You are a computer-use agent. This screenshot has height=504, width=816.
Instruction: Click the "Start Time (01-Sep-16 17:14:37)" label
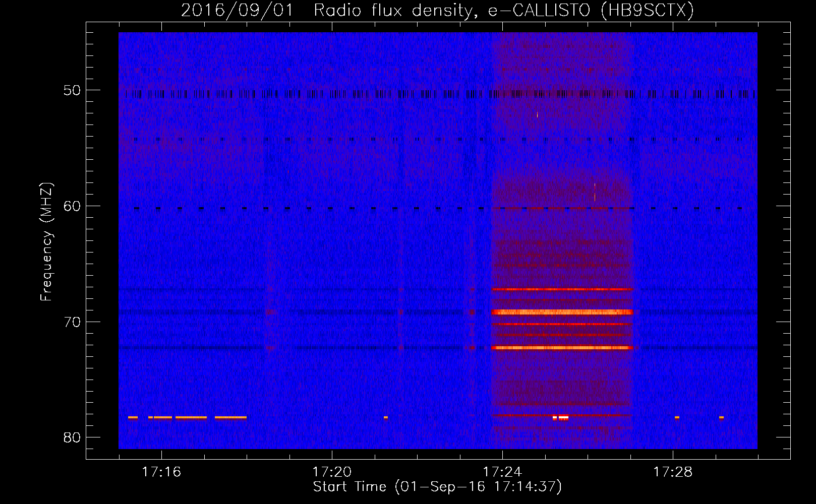pos(437,487)
